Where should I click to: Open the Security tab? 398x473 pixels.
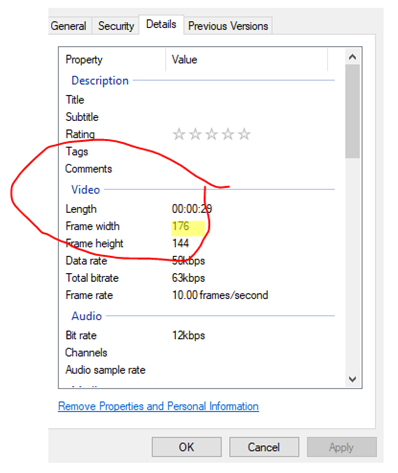click(116, 26)
